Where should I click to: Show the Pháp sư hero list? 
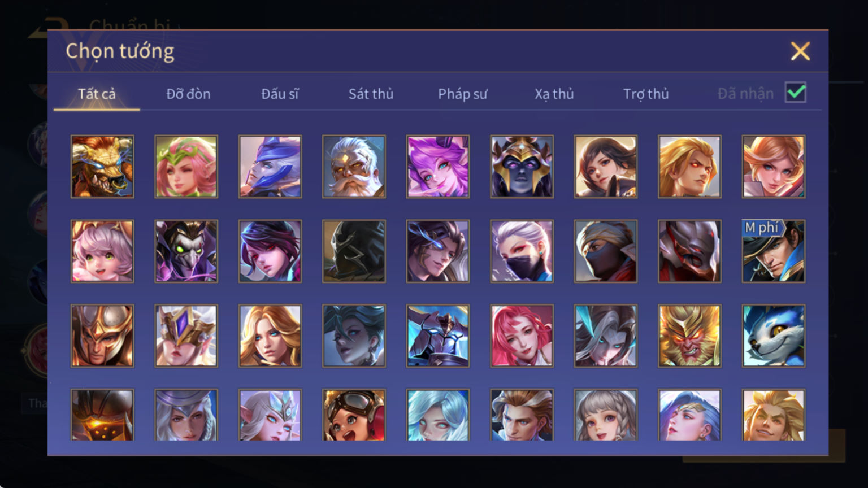462,94
